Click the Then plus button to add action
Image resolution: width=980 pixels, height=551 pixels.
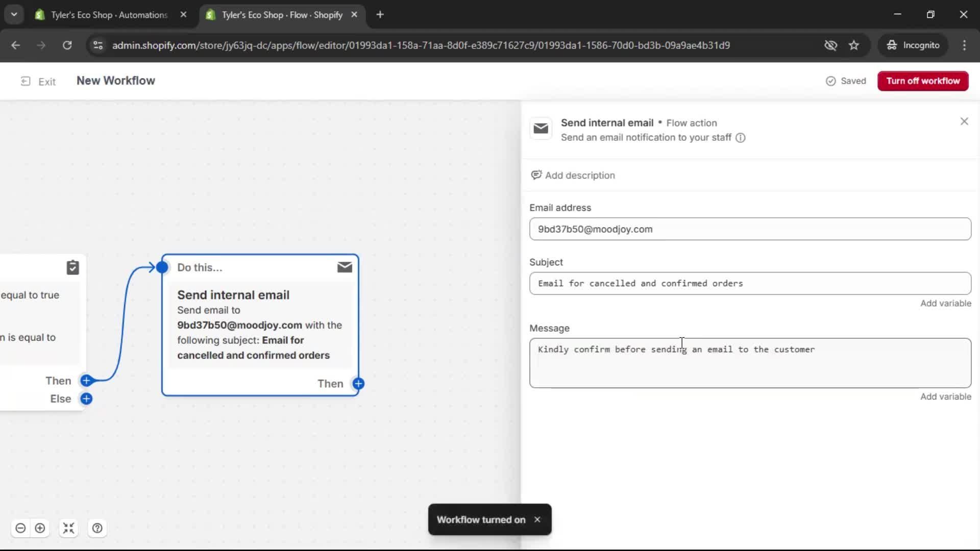coord(87,381)
